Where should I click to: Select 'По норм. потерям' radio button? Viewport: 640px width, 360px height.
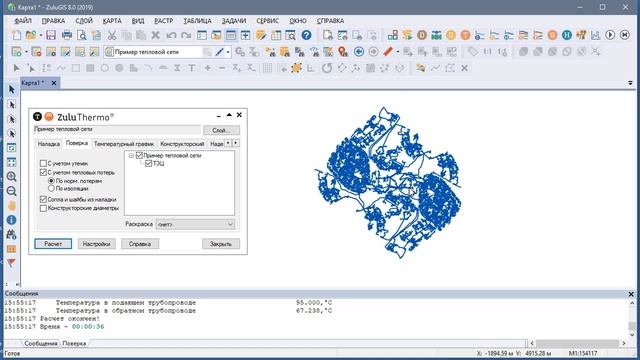pos(51,181)
